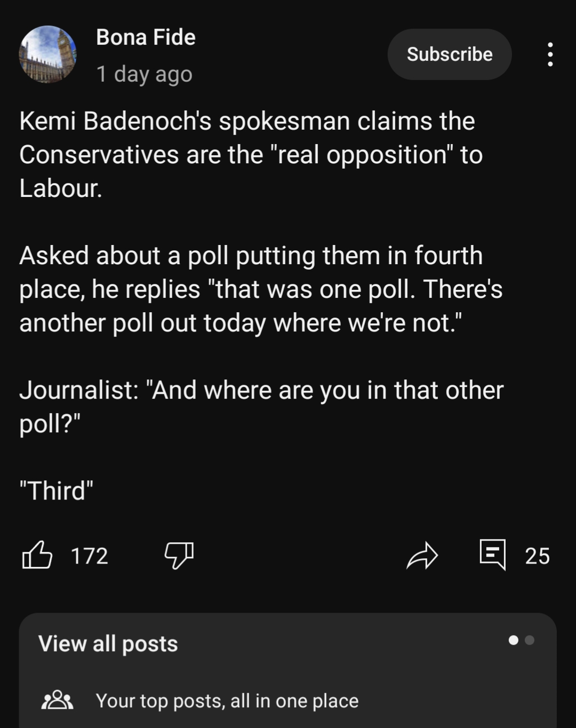Screen dimensions: 576x728
Task: Click the thumbs-down dislike icon
Action: (179, 556)
